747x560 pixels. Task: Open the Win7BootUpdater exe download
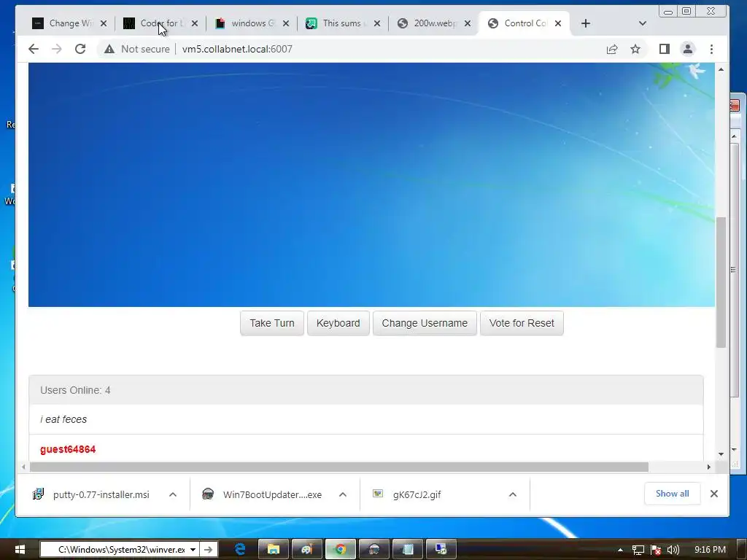[263, 494]
